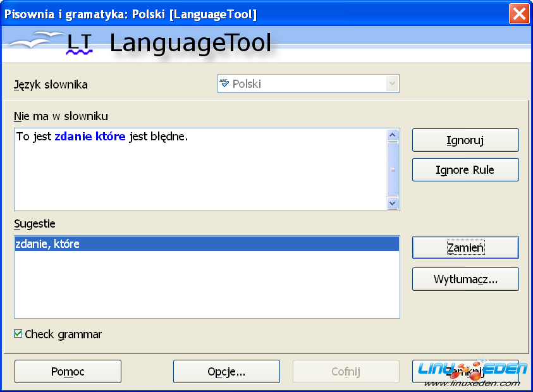The image size is (533, 392).
Task: Click the blue highlighted "zdanie które" text
Action: coord(90,137)
